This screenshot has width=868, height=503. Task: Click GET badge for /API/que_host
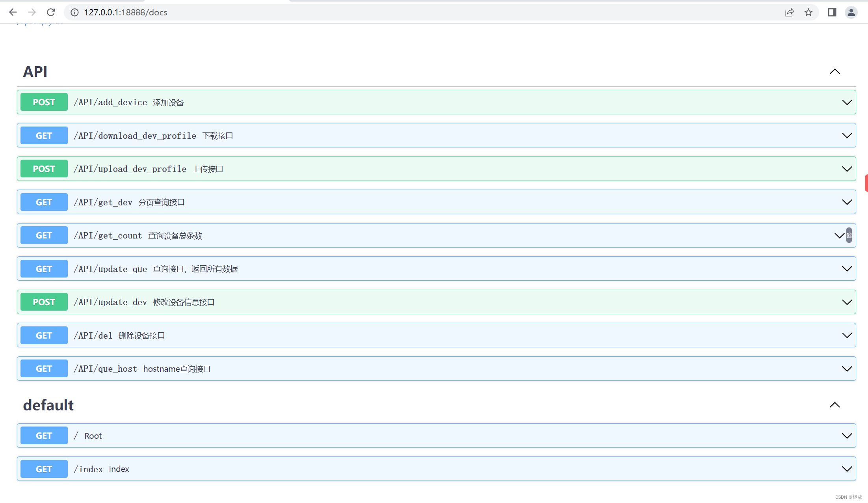click(44, 369)
